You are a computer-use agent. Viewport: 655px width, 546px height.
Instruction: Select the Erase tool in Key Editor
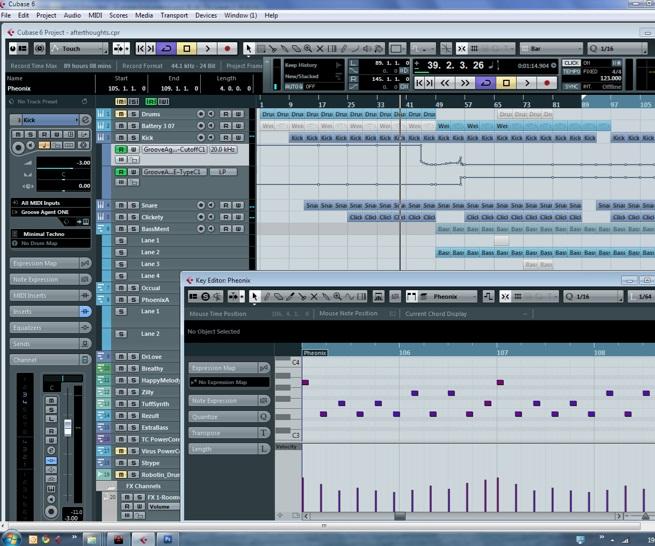pyautogui.click(x=278, y=297)
